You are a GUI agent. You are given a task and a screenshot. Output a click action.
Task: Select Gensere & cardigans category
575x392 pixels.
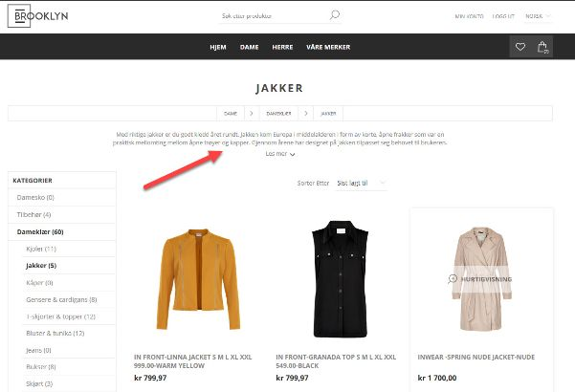click(61, 299)
